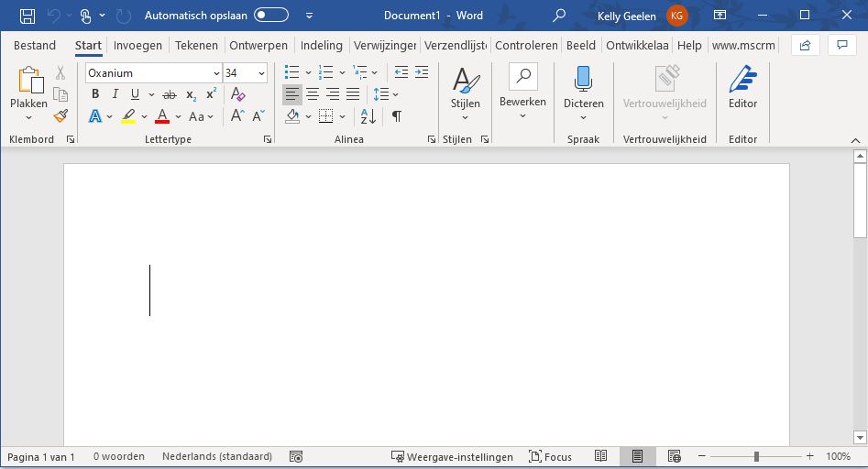Toggle underline formatting
868x469 pixels.
click(x=135, y=94)
